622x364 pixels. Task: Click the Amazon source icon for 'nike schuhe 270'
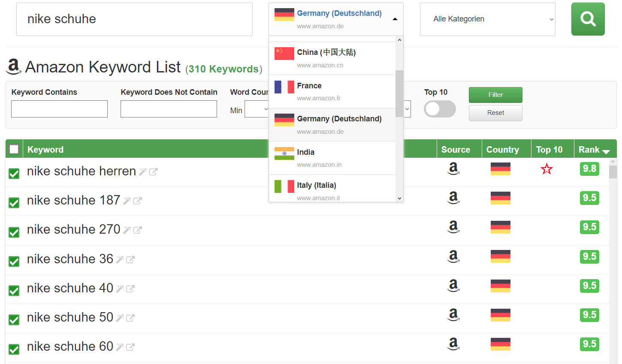pyautogui.click(x=453, y=227)
